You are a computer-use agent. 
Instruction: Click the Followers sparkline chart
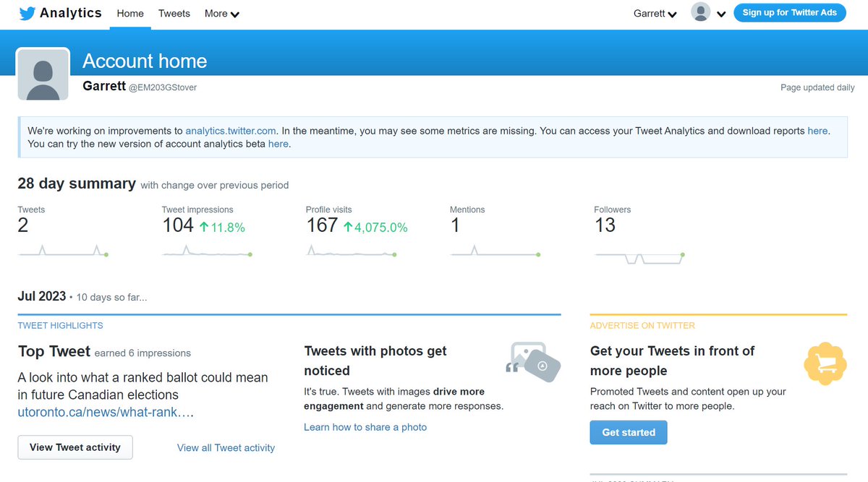639,257
